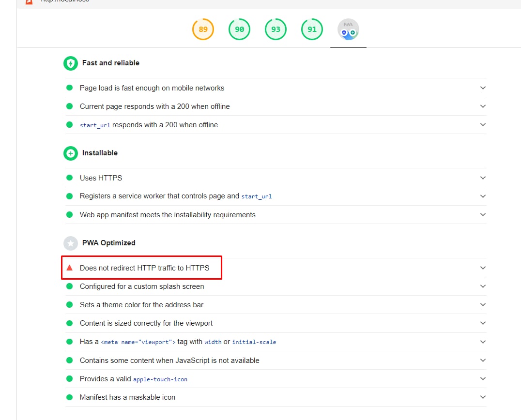Open the score gauge showing 91
The image size is (521, 420).
click(x=312, y=29)
